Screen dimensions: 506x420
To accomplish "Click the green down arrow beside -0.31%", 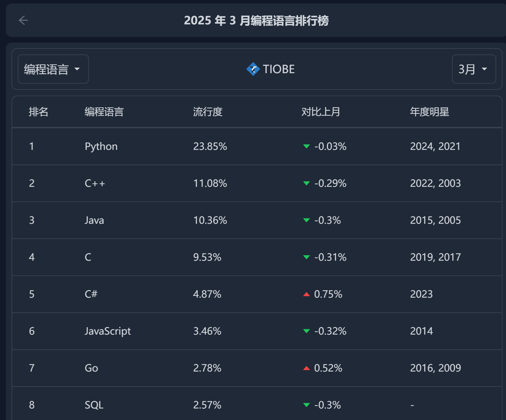I will 307,257.
